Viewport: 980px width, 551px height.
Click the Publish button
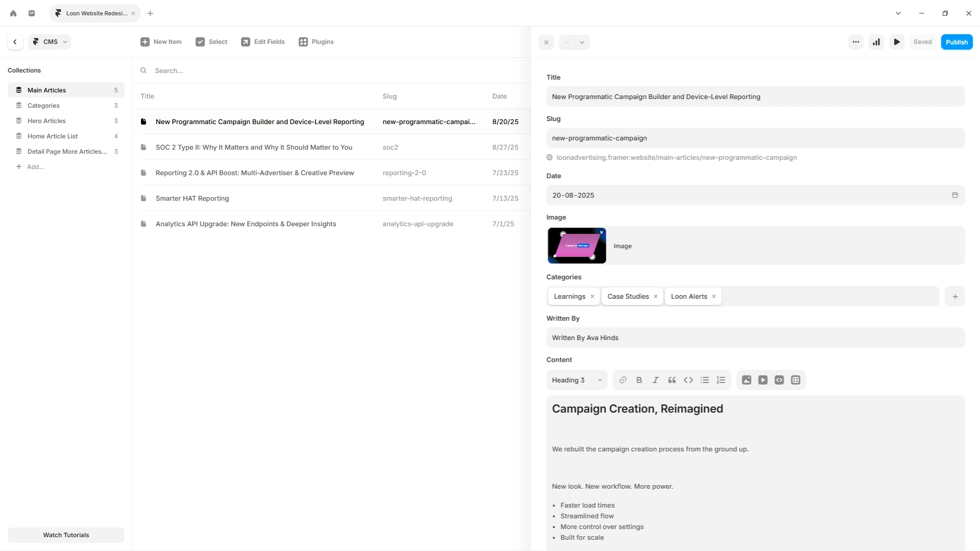pyautogui.click(x=957, y=41)
